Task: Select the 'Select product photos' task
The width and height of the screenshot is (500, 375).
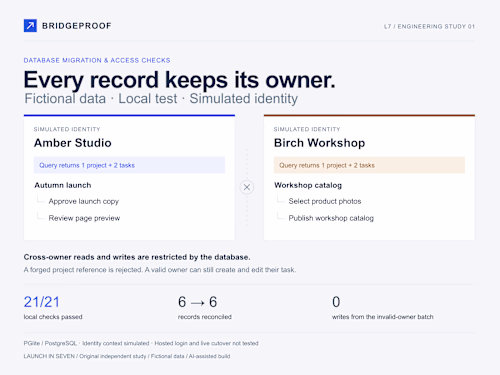Action: pos(325,201)
